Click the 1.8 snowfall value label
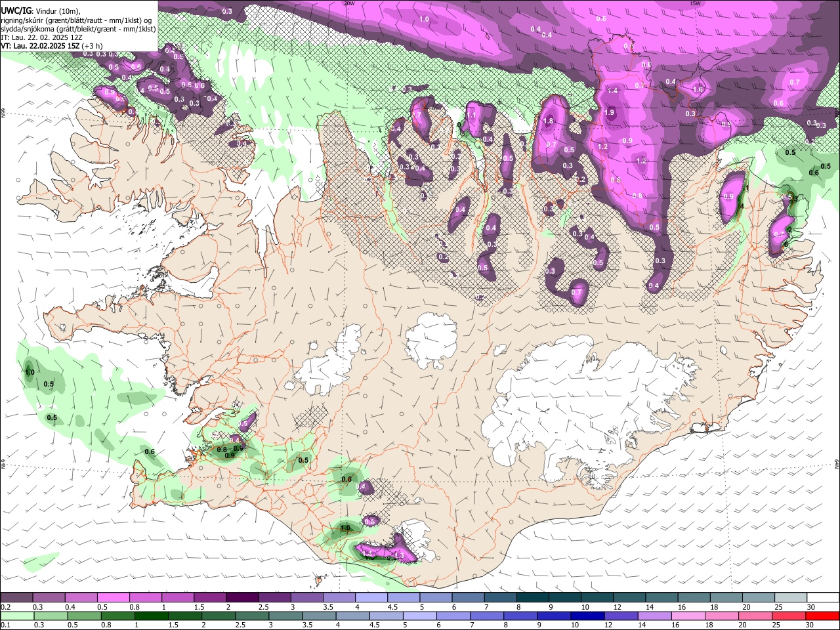 coord(549,121)
